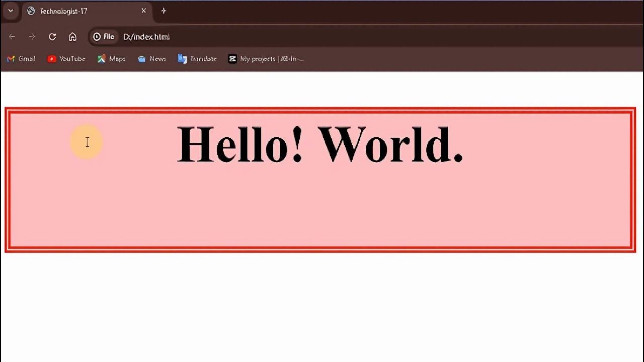Image resolution: width=644 pixels, height=362 pixels.
Task: Open the News bookmark
Action: tap(152, 59)
